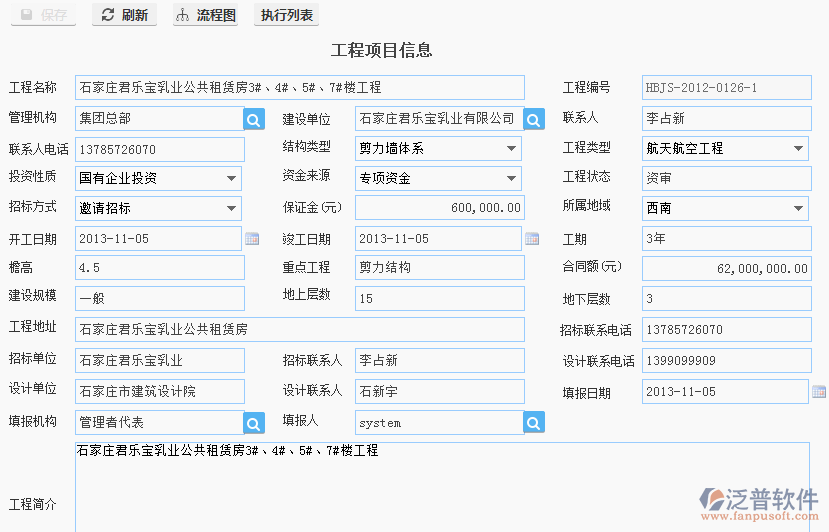The width and height of the screenshot is (829, 532).
Task: Open the calendar picker for 填报日期
Action: [x=819, y=392]
